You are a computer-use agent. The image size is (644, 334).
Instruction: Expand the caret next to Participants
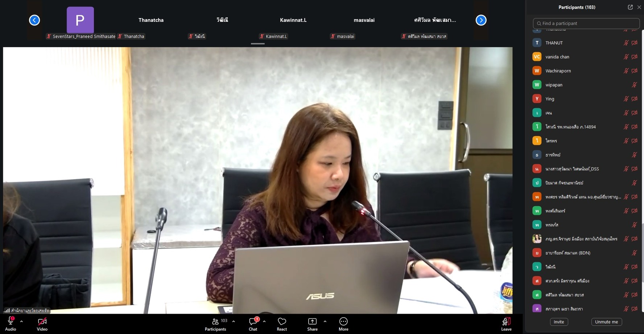[234, 321]
